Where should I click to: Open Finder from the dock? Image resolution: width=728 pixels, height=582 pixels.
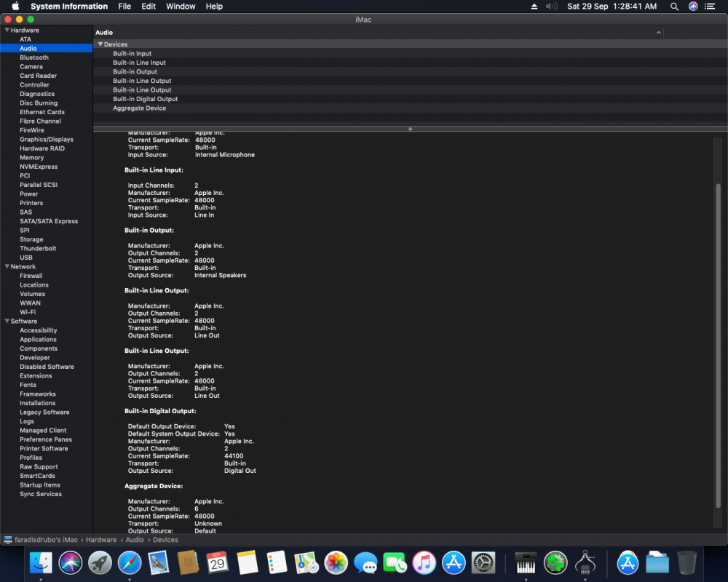tap(41, 563)
